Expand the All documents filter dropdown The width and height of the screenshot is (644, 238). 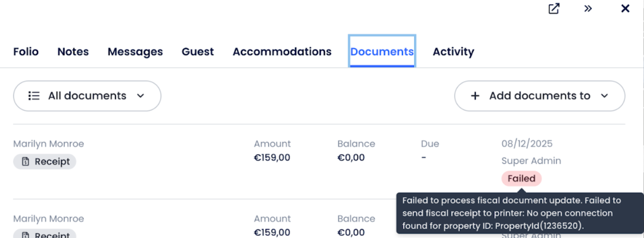87,96
